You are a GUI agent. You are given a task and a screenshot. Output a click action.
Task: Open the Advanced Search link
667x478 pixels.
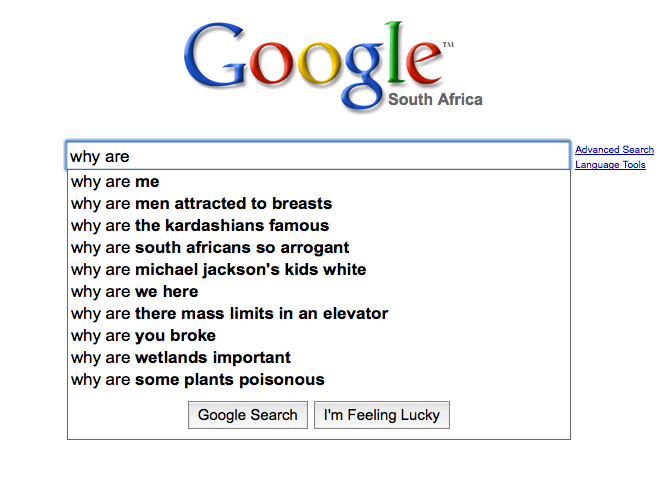tap(614, 150)
